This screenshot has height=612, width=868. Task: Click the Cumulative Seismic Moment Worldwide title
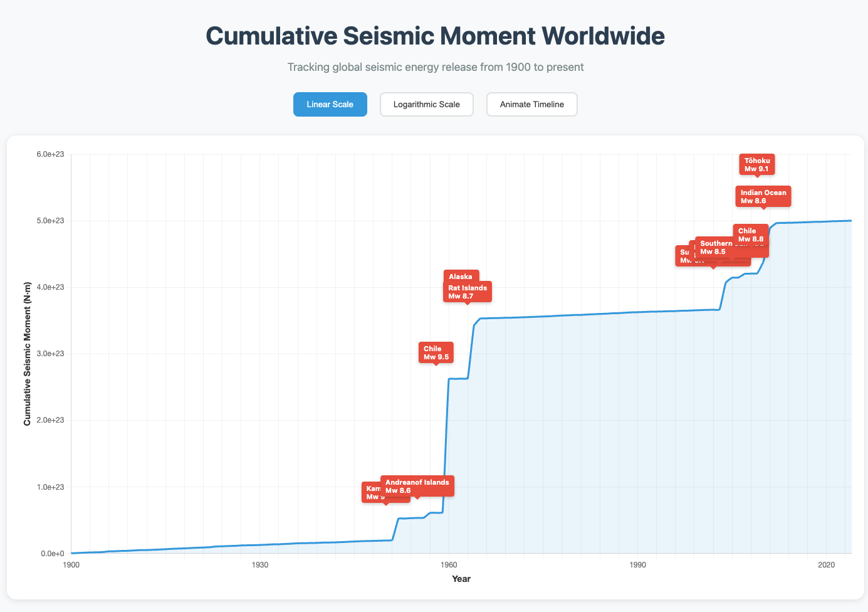point(435,36)
